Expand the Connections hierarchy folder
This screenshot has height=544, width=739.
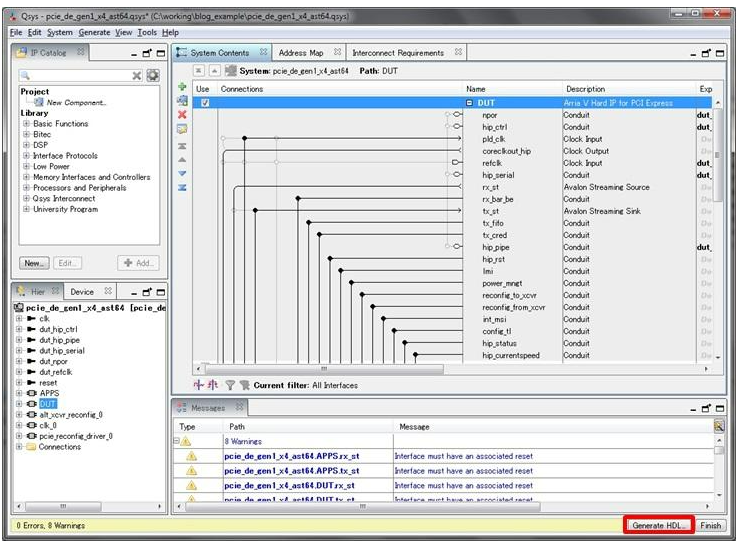coord(19,446)
